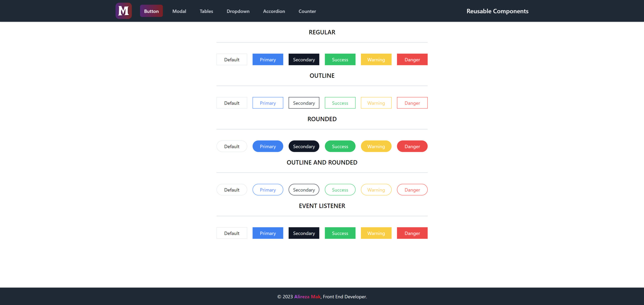Open the Accordion page
Image resolution: width=644 pixels, height=305 pixels.
(274, 11)
